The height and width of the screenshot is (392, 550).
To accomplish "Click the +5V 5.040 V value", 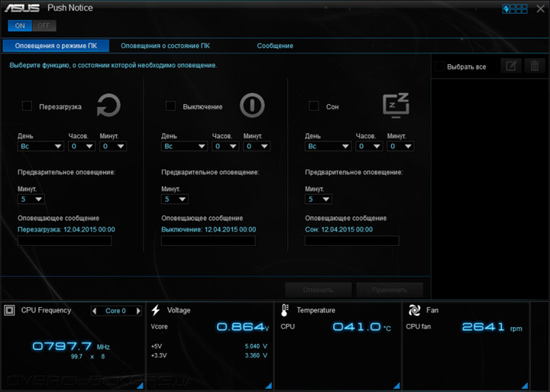I will 256,346.
